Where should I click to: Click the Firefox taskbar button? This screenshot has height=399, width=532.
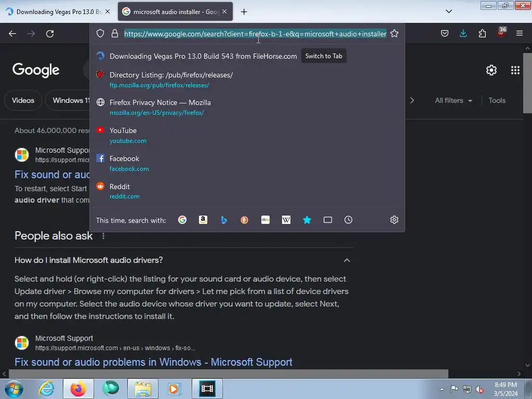pos(78,389)
